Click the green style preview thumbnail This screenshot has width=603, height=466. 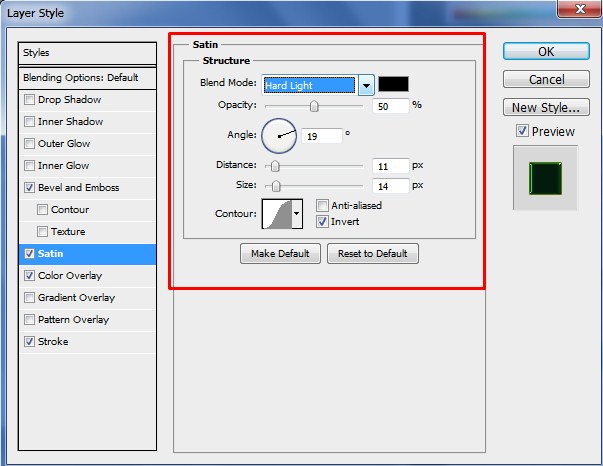pyautogui.click(x=545, y=178)
